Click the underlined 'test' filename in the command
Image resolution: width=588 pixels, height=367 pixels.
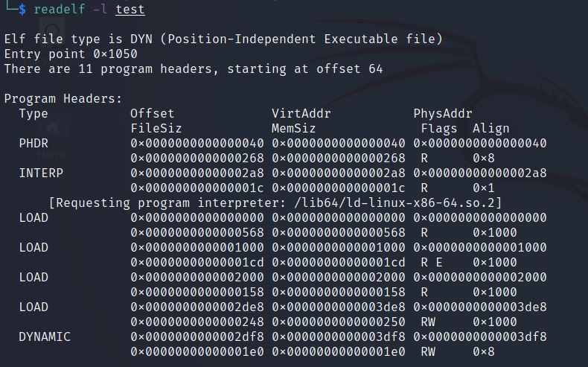click(x=130, y=9)
